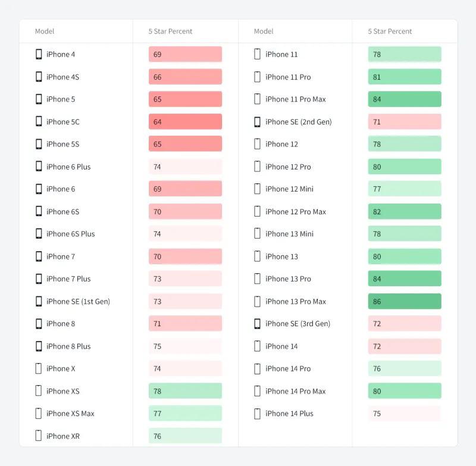Click the phone icon beside iPhone X

[39, 368]
